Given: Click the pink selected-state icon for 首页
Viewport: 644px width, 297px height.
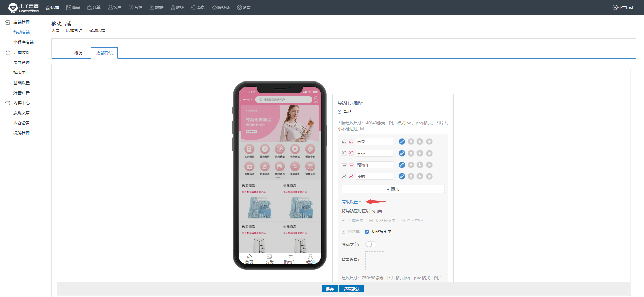Looking at the screenshot, I should [351, 142].
